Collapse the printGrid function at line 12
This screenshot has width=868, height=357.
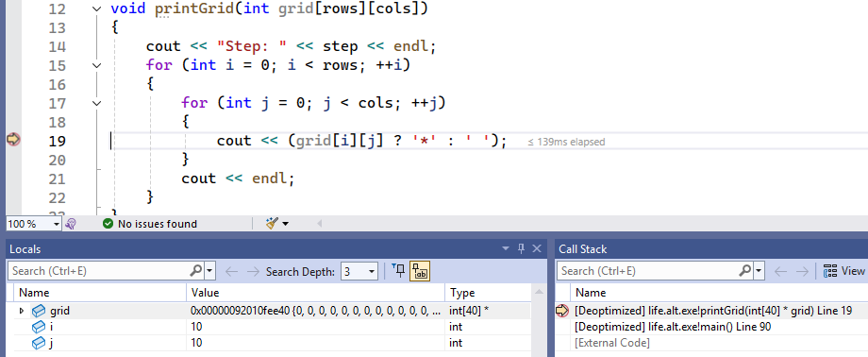[97, 9]
